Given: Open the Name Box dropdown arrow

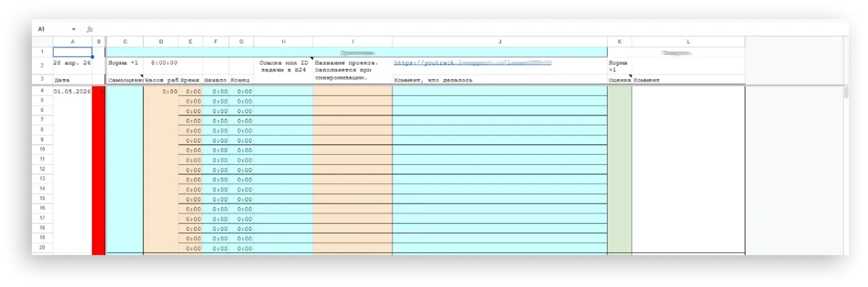Looking at the screenshot, I should 73,29.
